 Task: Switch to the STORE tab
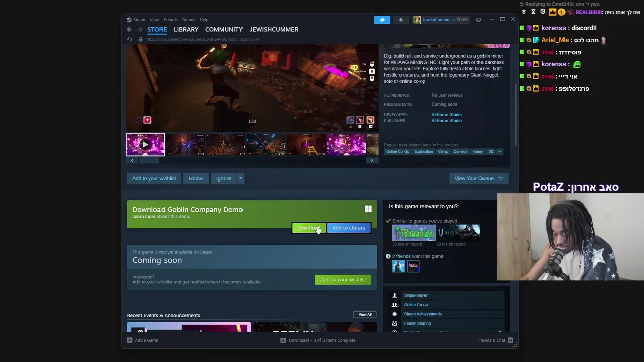click(x=157, y=29)
